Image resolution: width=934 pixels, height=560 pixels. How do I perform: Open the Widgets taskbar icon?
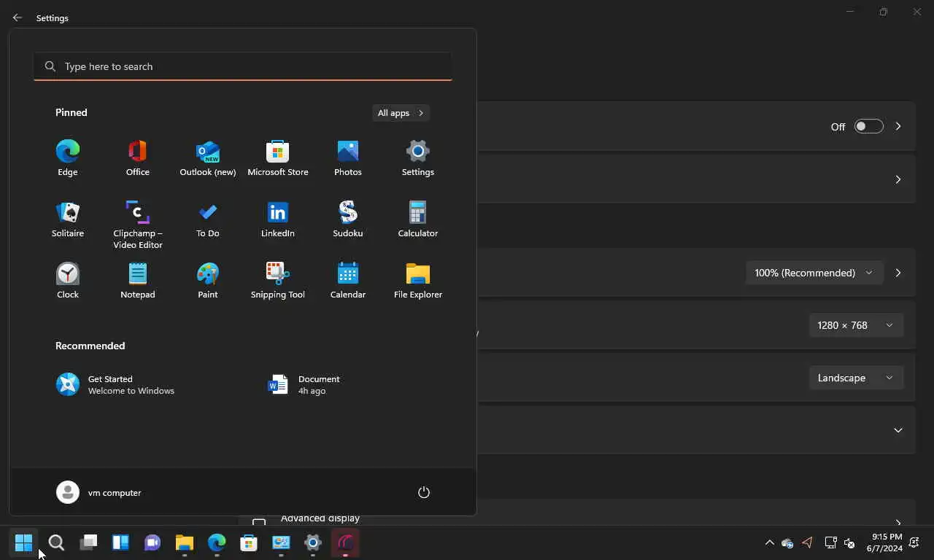click(x=120, y=542)
